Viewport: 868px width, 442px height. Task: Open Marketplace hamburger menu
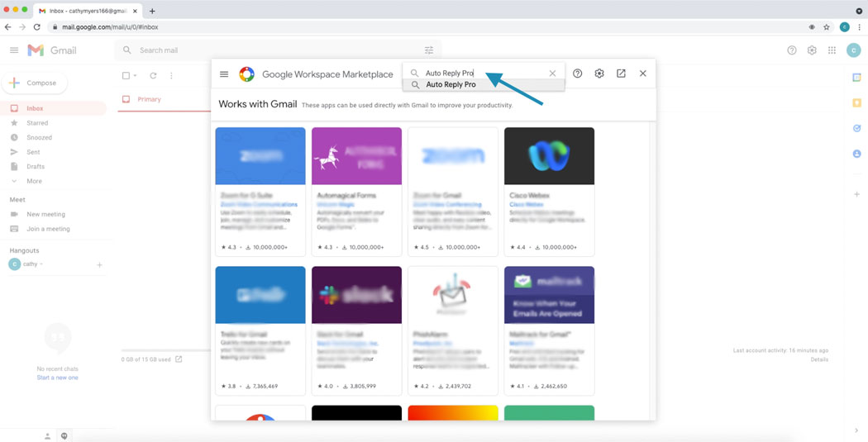[224, 74]
